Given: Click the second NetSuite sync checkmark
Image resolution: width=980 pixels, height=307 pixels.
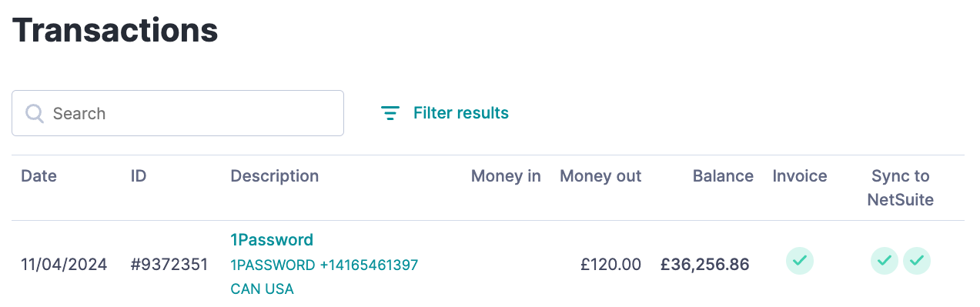Looking at the screenshot, I should [x=917, y=261].
